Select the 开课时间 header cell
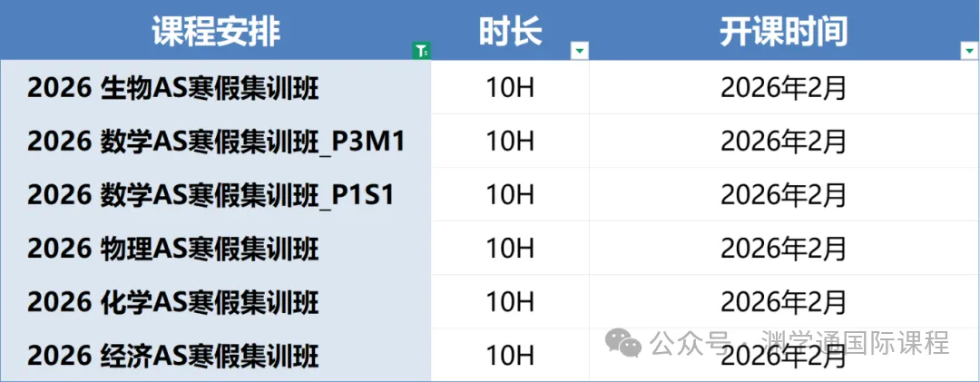980x382 pixels. coord(783,31)
